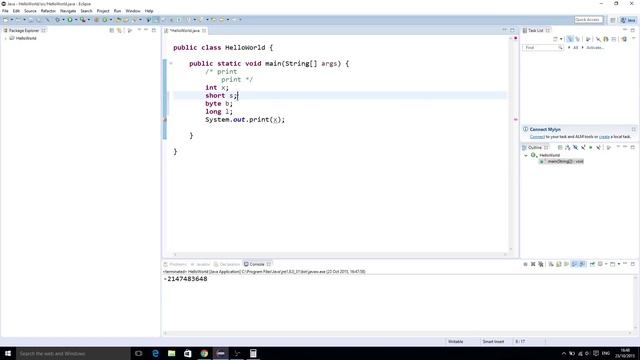The height and width of the screenshot is (360, 640).
Task: Click the New Task icon in Task List
Action: [x=556, y=39]
